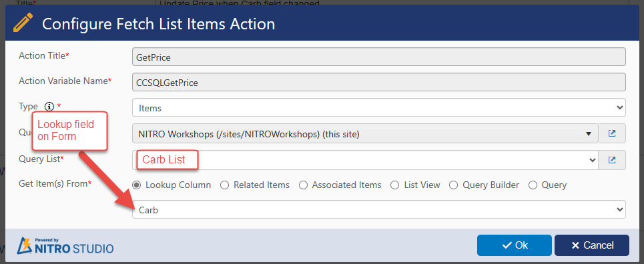
Task: Open site link icon beside NITRO Workshops
Action: point(612,134)
